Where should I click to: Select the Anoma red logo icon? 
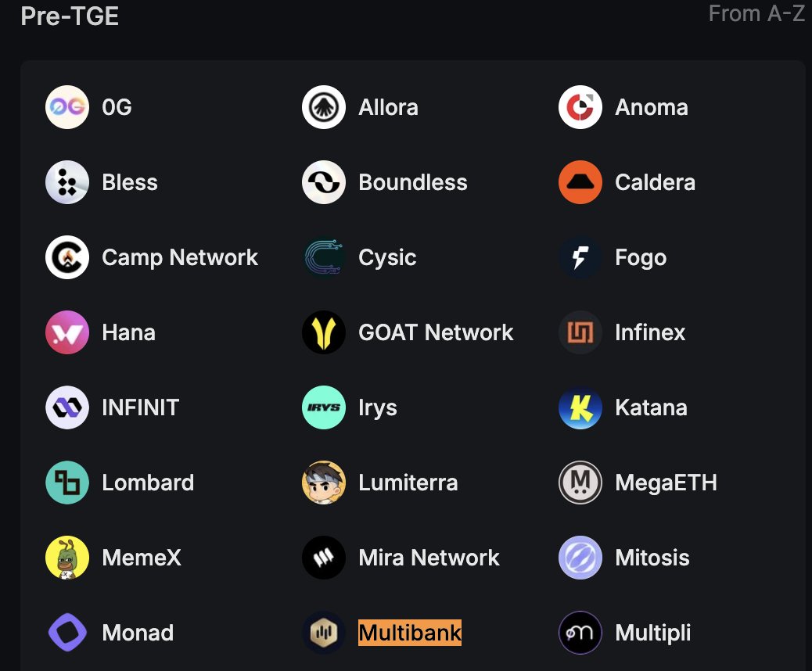pos(580,107)
